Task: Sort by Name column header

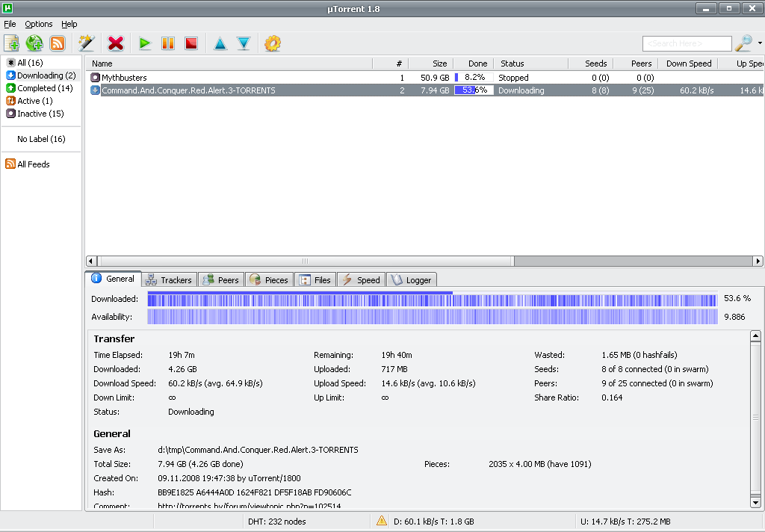Action: (229, 64)
